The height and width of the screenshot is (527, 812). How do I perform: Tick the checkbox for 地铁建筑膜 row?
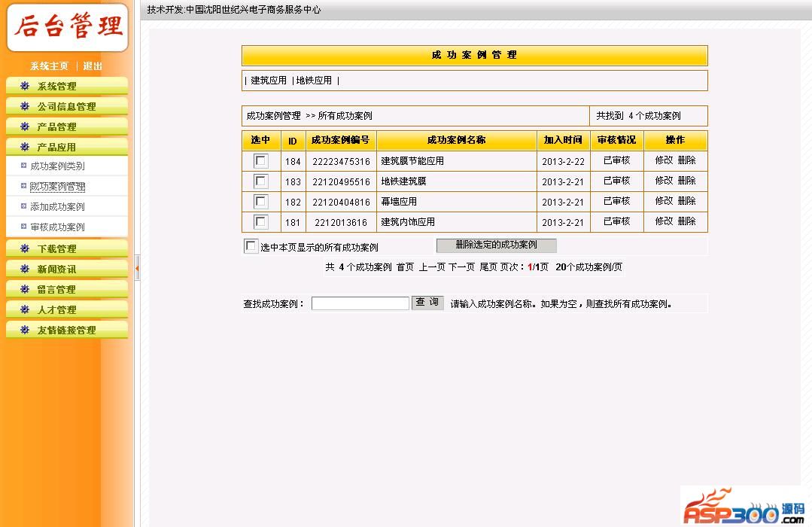pos(260,181)
